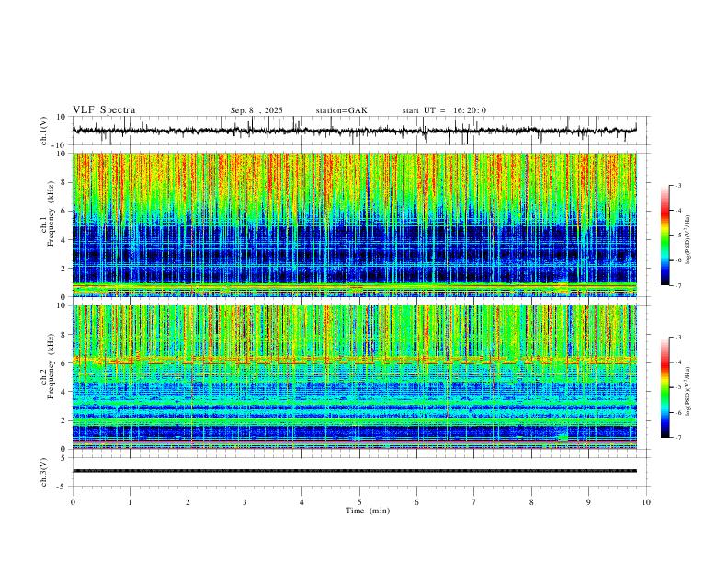
Task: Click the 'Time (min)' axis title
Action: (368, 511)
